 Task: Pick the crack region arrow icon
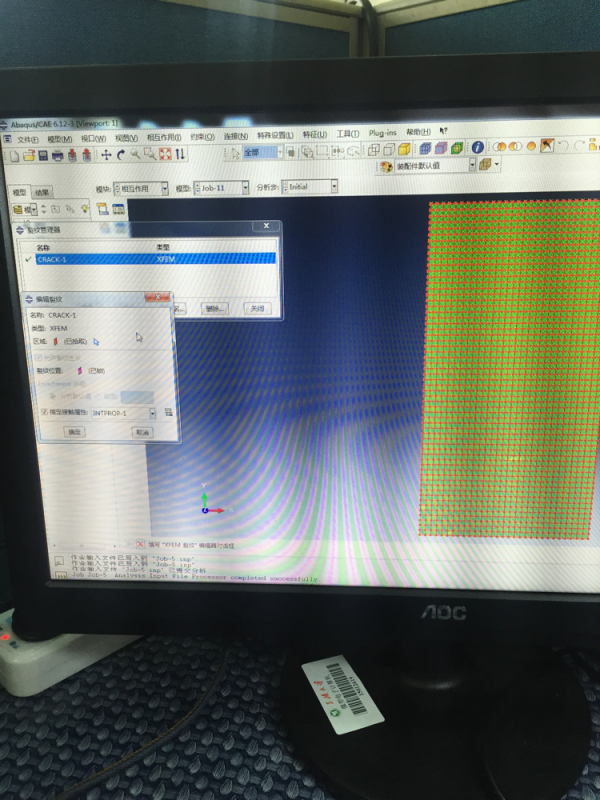click(x=96, y=342)
